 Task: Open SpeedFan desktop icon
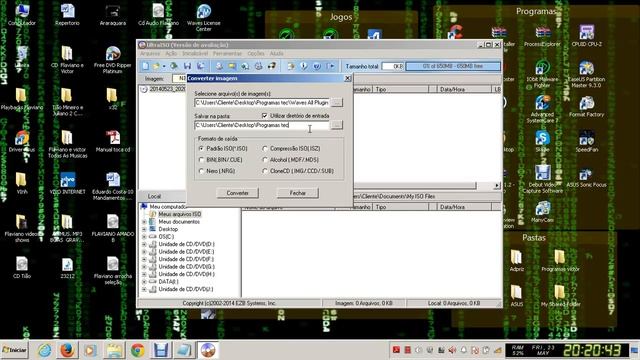coord(586,141)
